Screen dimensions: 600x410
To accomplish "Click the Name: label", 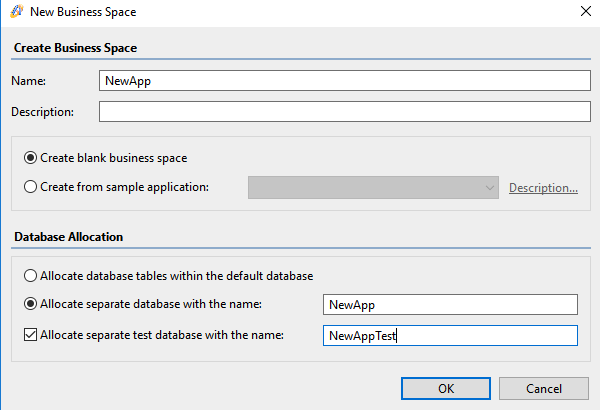I will (x=28, y=81).
